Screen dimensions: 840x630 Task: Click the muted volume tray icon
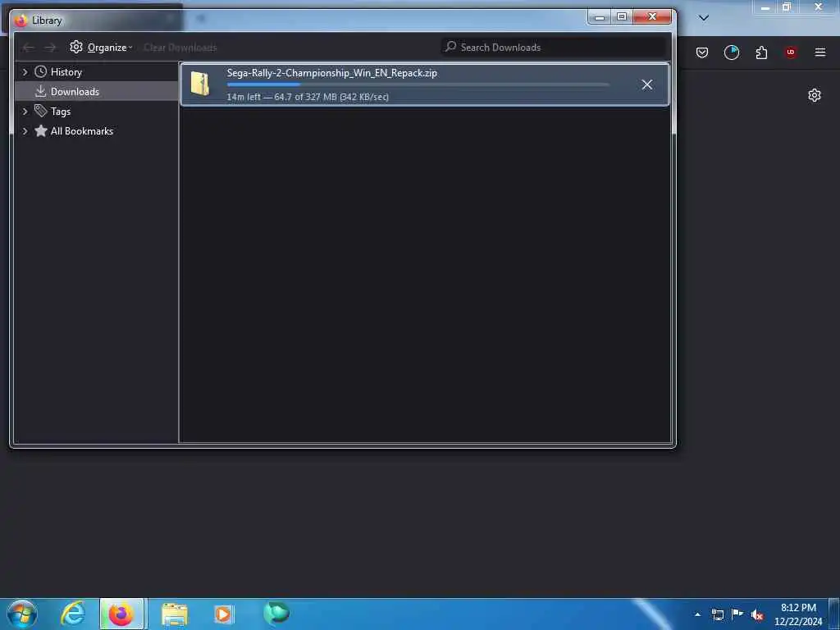pos(757,615)
